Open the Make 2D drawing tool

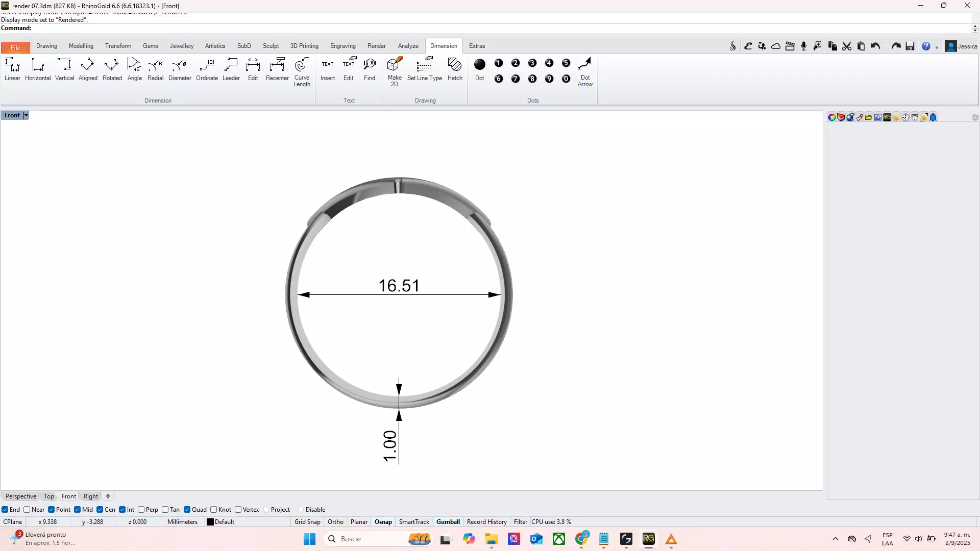395,71
